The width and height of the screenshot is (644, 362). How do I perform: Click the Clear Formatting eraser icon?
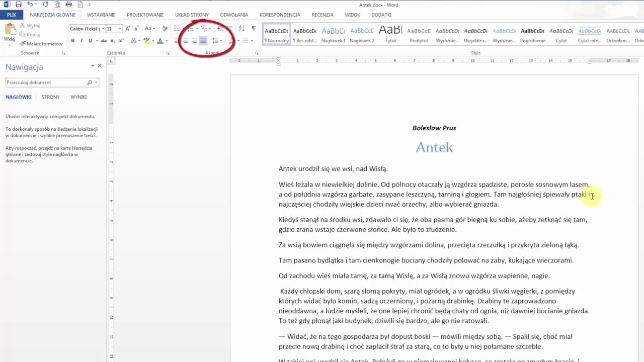165,29
